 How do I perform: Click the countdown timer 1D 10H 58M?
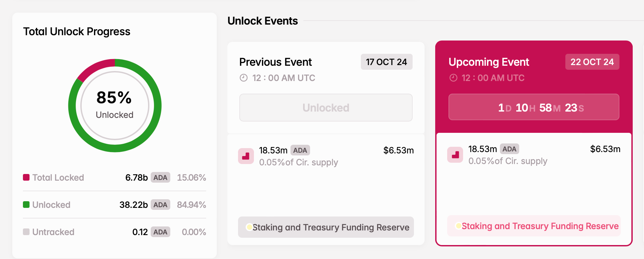point(534,107)
